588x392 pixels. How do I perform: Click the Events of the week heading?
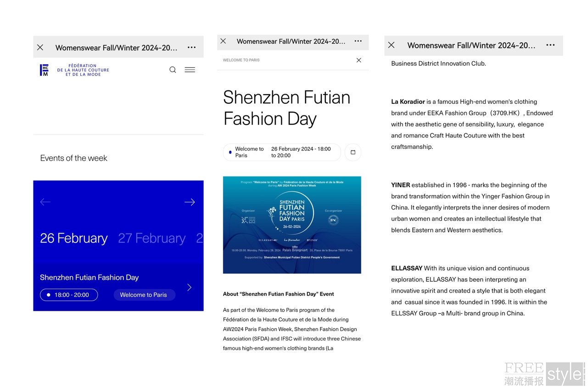pyautogui.click(x=74, y=158)
